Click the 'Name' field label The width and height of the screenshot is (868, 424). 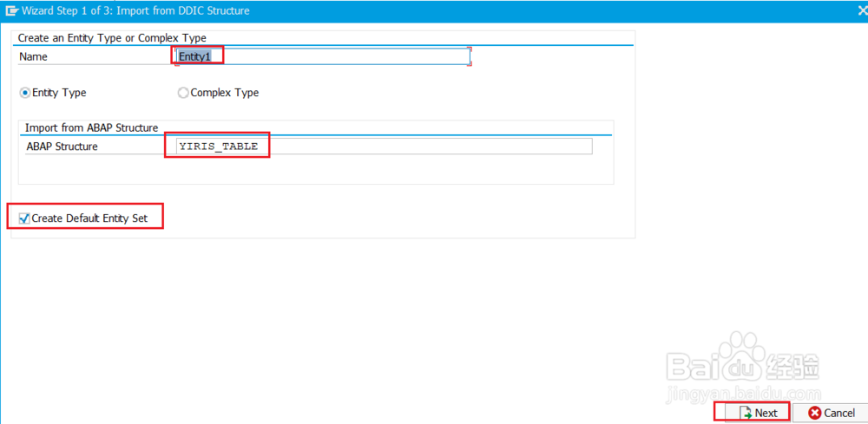coord(33,56)
